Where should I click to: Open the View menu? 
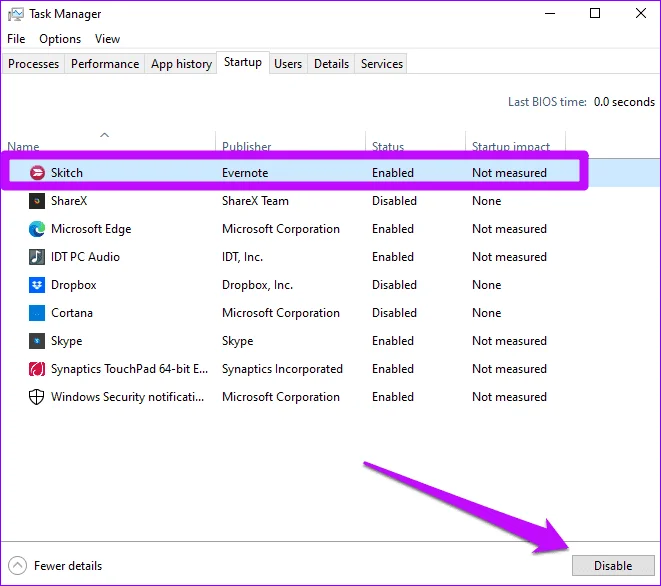click(107, 39)
